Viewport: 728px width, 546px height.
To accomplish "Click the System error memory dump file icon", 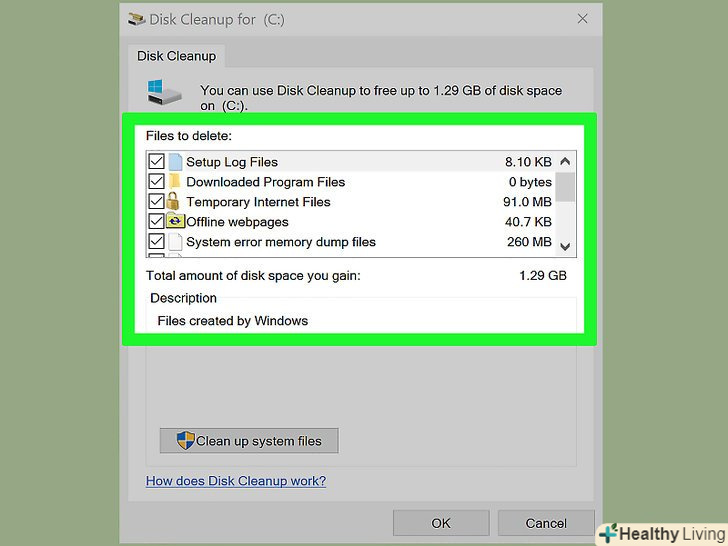I will [175, 241].
